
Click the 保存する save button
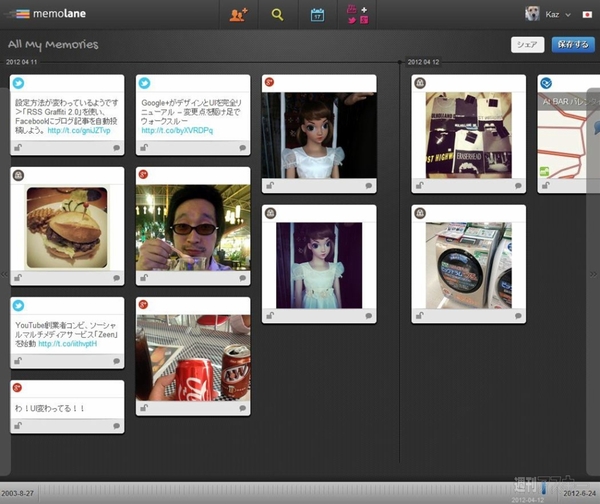(573, 44)
